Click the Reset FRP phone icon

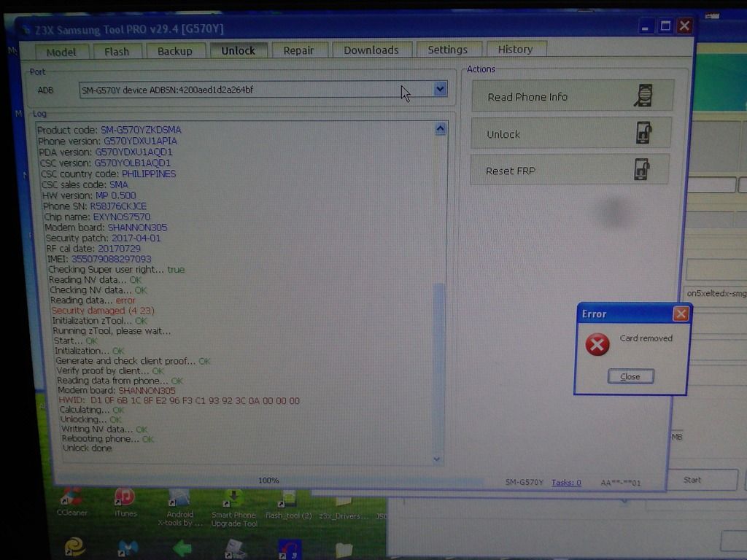[x=642, y=169]
